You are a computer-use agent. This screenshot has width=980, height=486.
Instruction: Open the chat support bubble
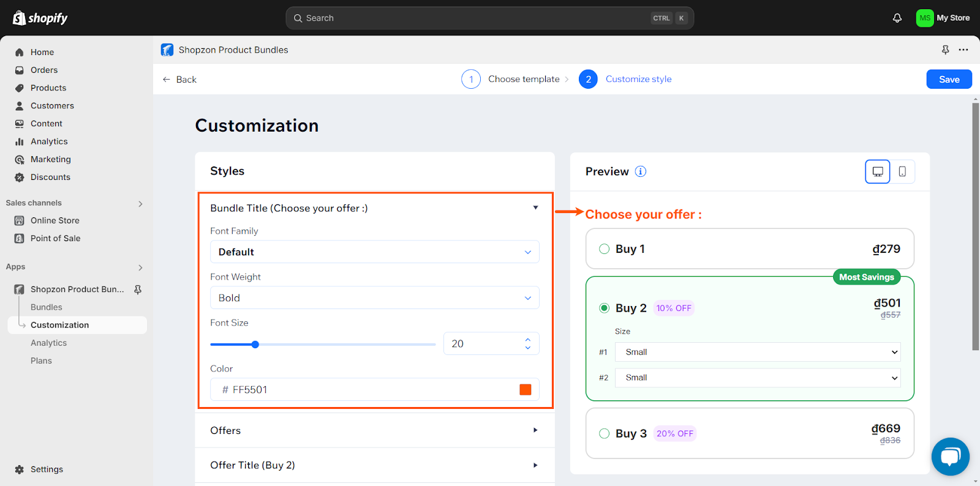(951, 457)
